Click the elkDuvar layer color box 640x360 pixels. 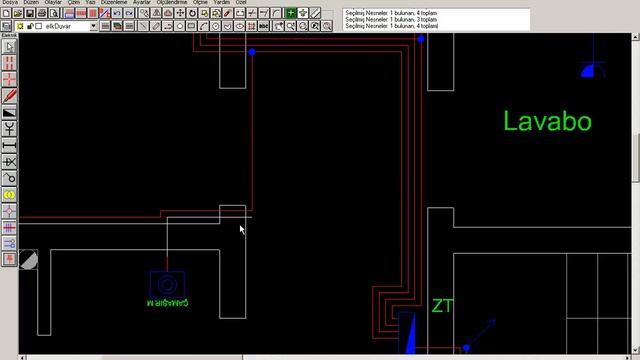[x=38, y=26]
